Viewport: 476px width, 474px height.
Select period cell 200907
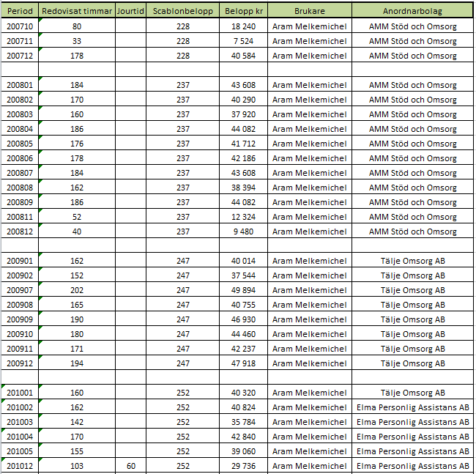coord(20,290)
